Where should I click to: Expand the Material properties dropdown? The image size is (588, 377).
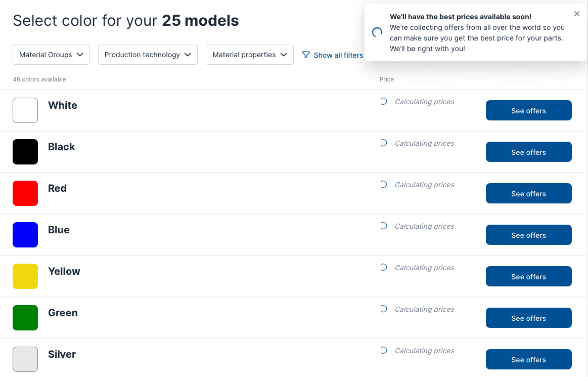pyautogui.click(x=250, y=55)
